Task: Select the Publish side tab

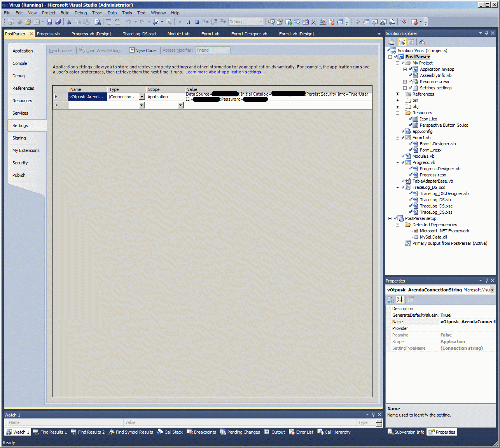Action: [x=19, y=175]
